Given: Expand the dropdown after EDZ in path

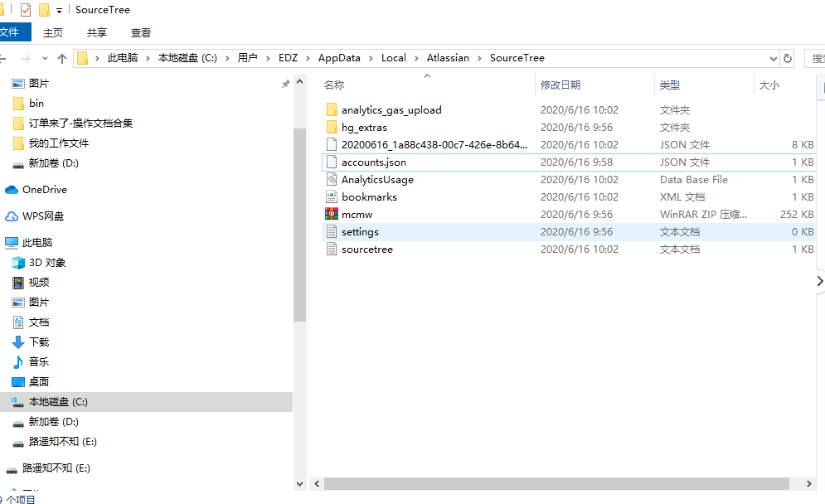Looking at the screenshot, I should [308, 58].
